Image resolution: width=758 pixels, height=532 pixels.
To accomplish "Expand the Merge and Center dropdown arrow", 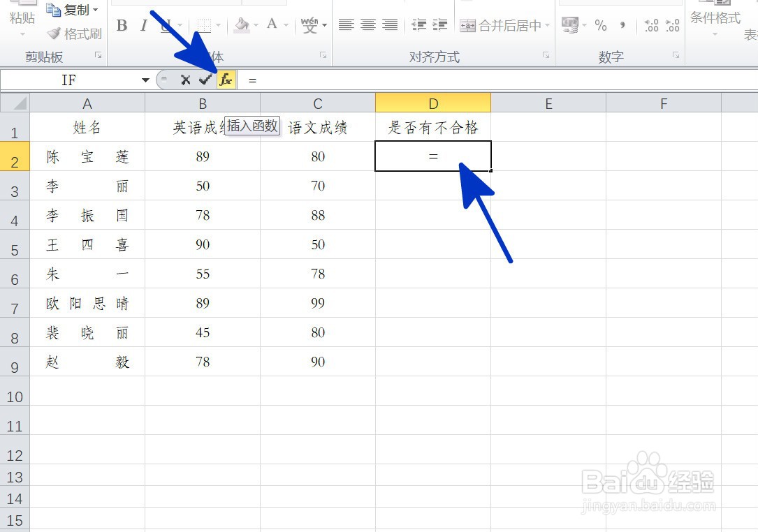I will pos(547,25).
